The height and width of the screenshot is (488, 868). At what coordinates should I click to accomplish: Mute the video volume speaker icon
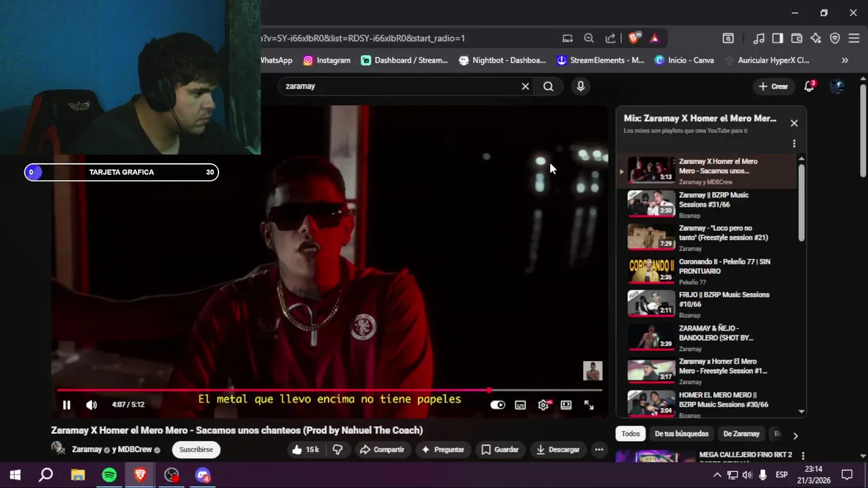[92, 405]
